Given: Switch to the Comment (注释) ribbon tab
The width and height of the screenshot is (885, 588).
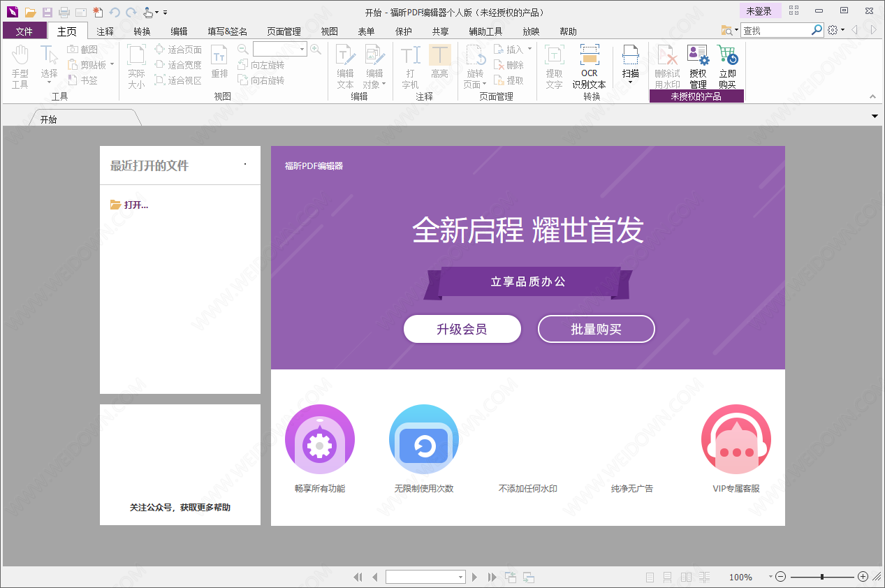Looking at the screenshot, I should point(105,31).
